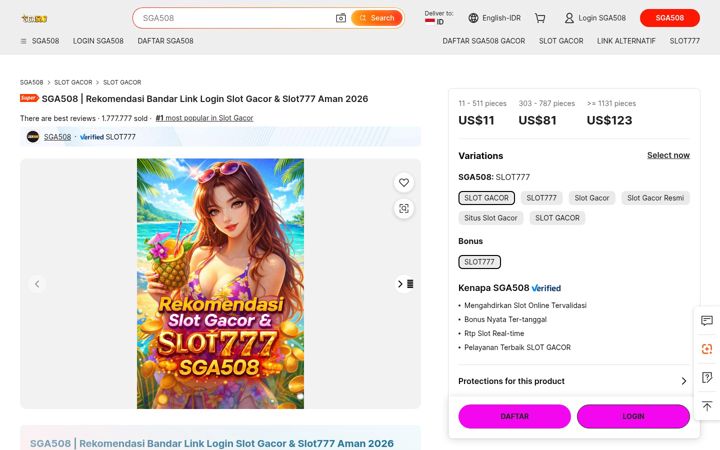Click the globe language icon
Viewport: 720px width, 450px height.
(x=473, y=18)
